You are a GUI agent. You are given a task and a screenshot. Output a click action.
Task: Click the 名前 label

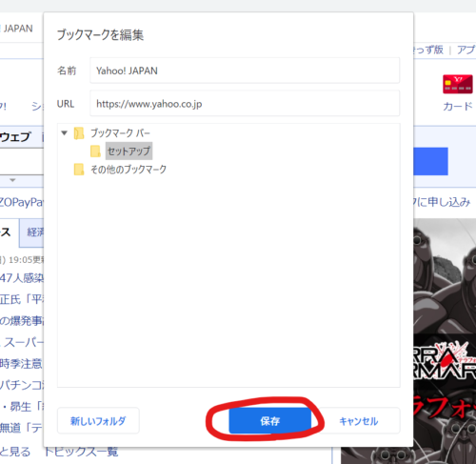pos(67,71)
